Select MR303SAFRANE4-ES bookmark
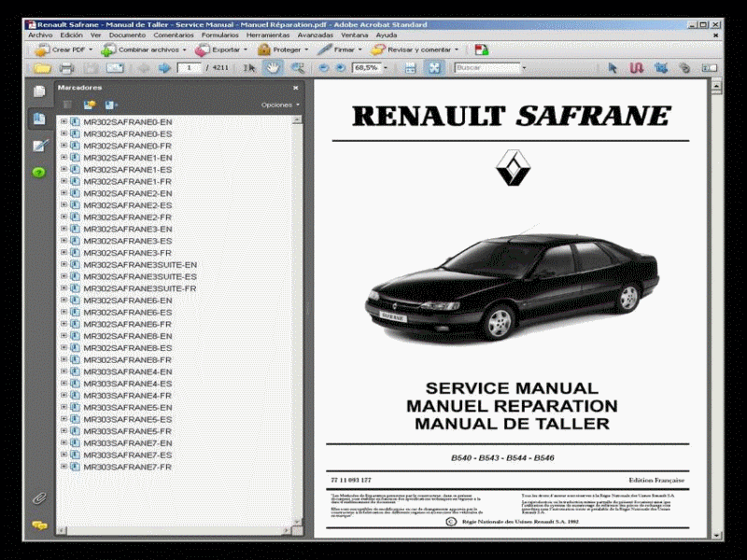Image resolution: width=747 pixels, height=560 pixels. (x=128, y=384)
